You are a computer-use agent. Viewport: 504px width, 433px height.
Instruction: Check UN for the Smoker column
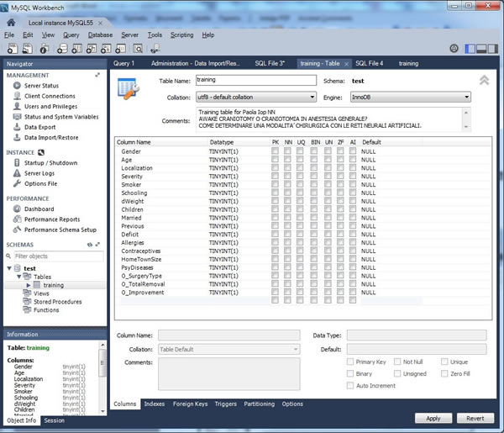[x=328, y=184]
